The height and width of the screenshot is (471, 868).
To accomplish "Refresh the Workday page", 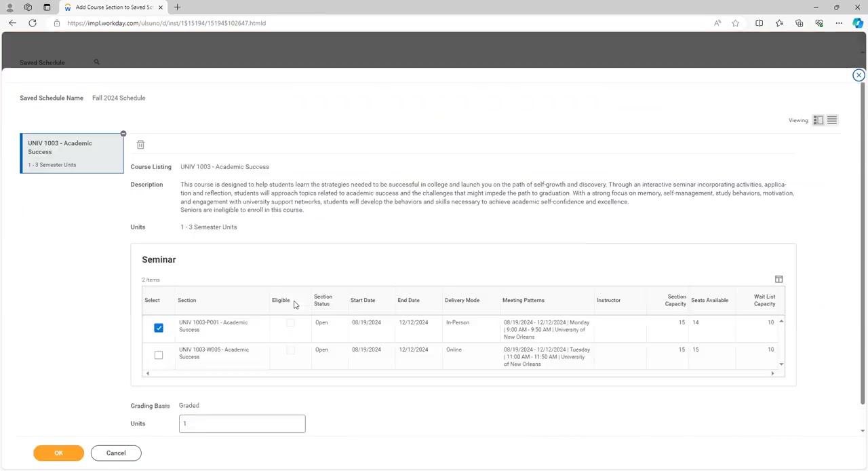I will (x=33, y=23).
